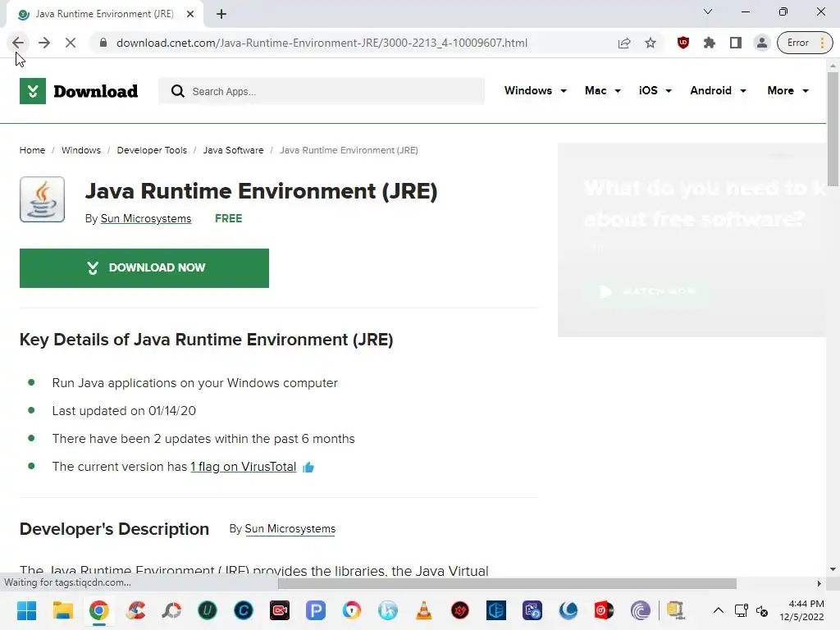Open Sun Microsystems link beside Developer's Description
This screenshot has height=630, width=840.
[290, 529]
